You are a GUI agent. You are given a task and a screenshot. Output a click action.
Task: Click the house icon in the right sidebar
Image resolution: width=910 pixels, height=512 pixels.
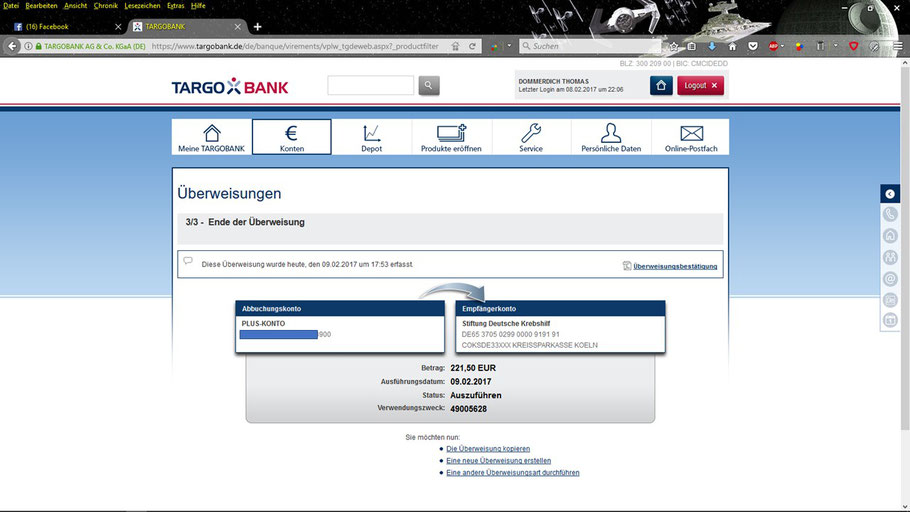(x=890, y=236)
